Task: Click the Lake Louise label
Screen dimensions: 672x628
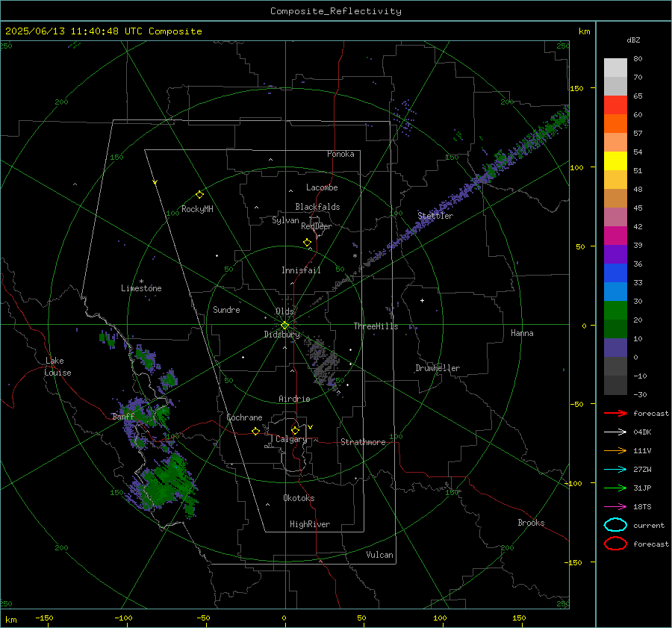Action: (x=58, y=367)
